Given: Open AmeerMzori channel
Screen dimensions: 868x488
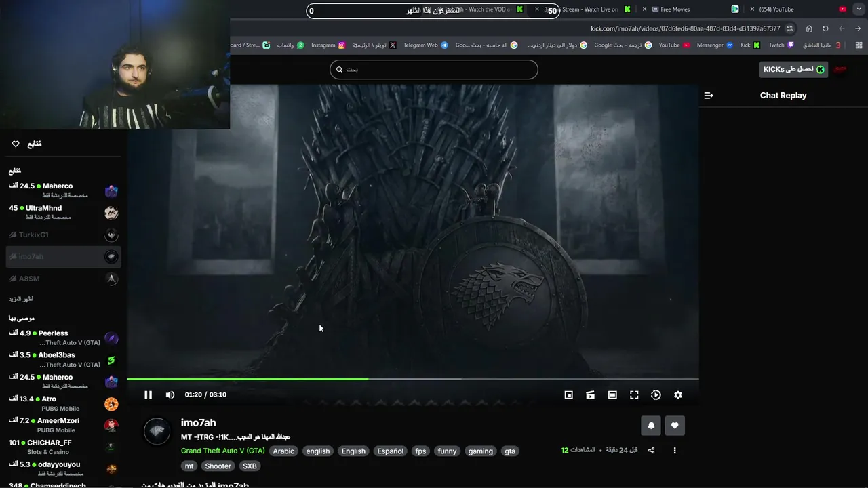Looking at the screenshot, I should click(63, 425).
